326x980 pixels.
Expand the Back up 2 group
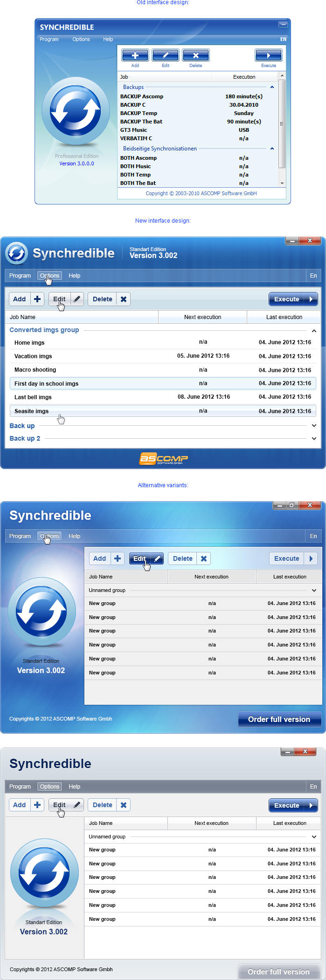[x=314, y=438]
